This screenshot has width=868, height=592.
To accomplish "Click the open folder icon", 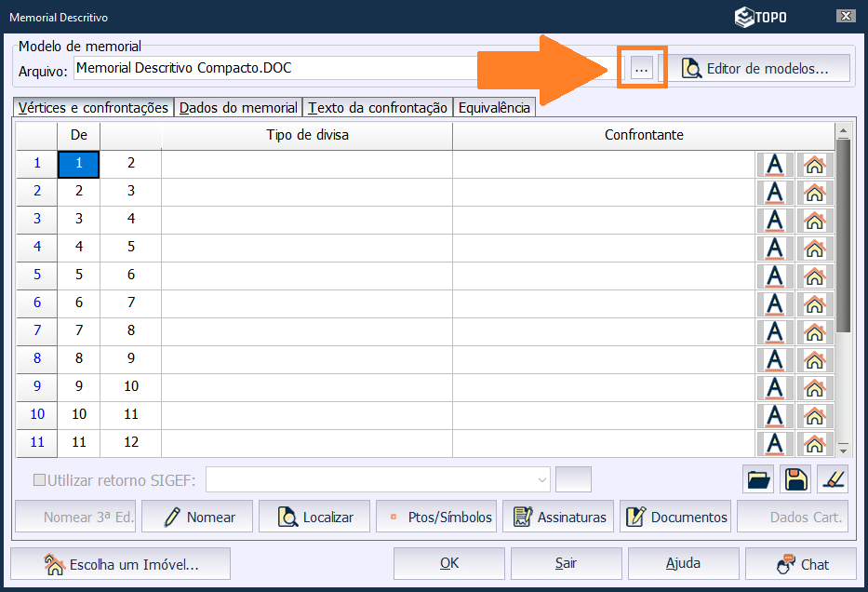I will pyautogui.click(x=759, y=479).
